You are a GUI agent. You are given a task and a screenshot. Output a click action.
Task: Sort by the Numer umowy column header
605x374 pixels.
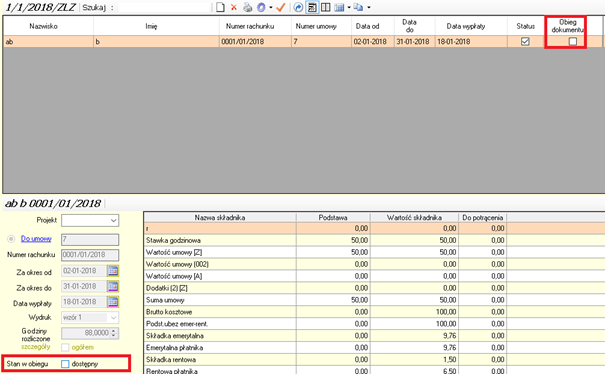pyautogui.click(x=321, y=26)
